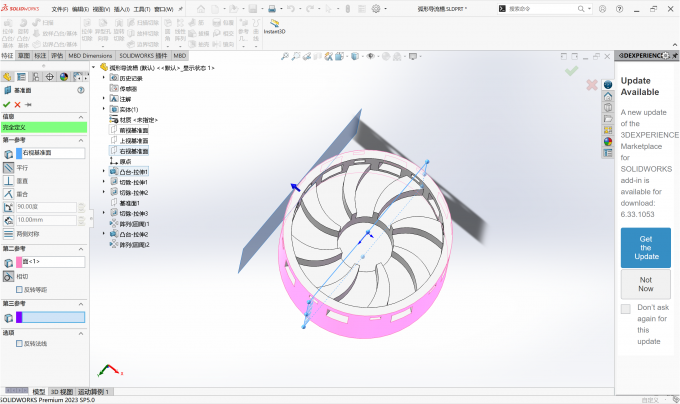Open the DisplayManager color sphere tab icon
The width and height of the screenshot is (680, 404).
[64, 77]
